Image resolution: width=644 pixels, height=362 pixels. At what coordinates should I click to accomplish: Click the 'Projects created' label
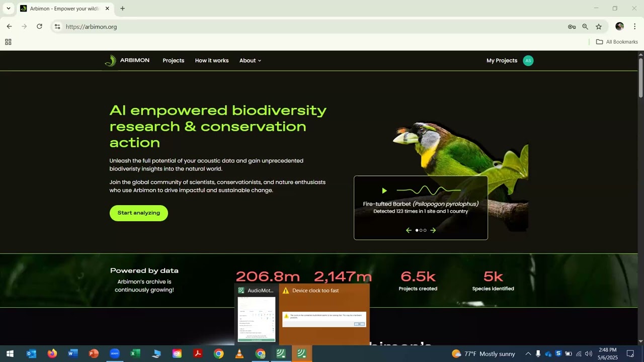(x=418, y=289)
